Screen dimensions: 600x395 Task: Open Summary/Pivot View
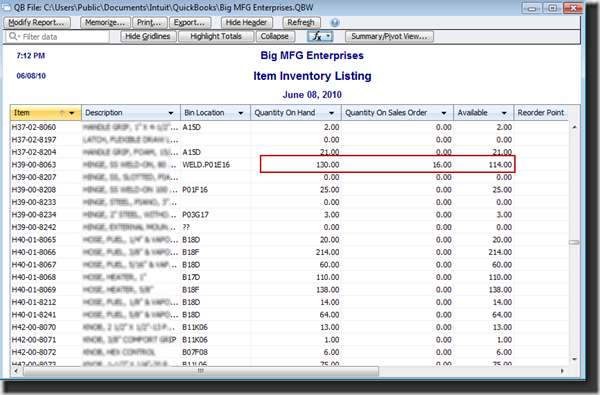click(389, 36)
